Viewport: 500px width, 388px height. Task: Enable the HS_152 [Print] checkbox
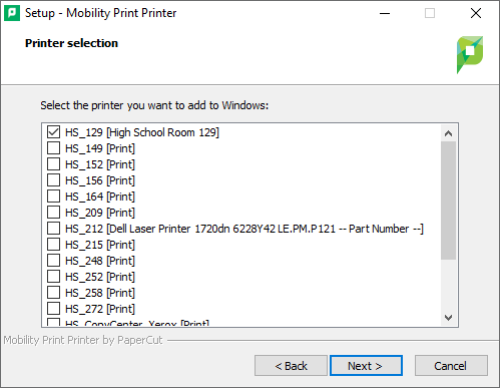pos(53,164)
